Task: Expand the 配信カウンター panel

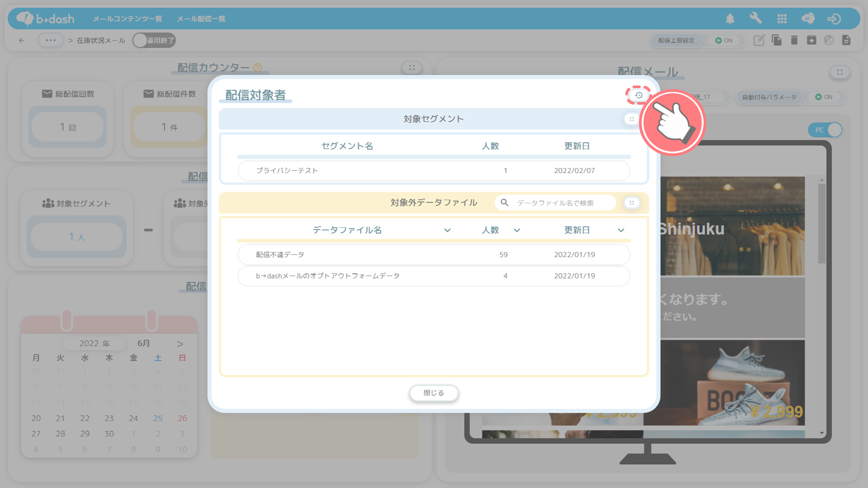Action: coord(411,67)
